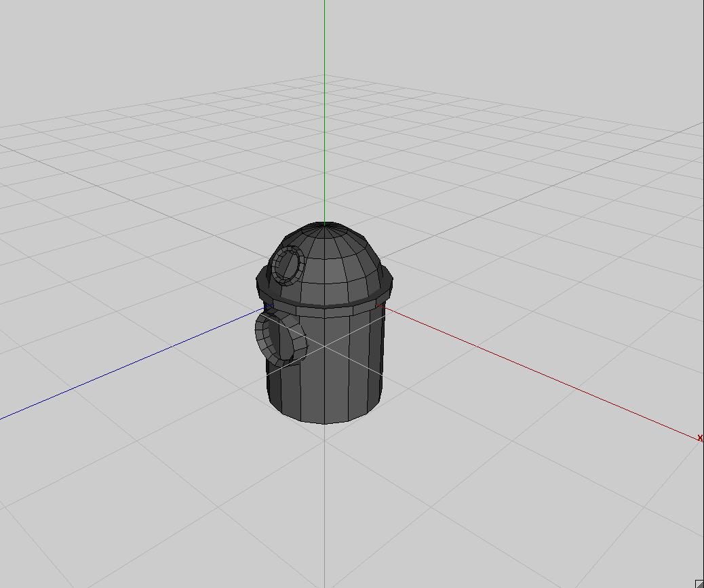Select the green vertical axis line above hydrant
The height and width of the screenshot is (588, 704).
325,111
